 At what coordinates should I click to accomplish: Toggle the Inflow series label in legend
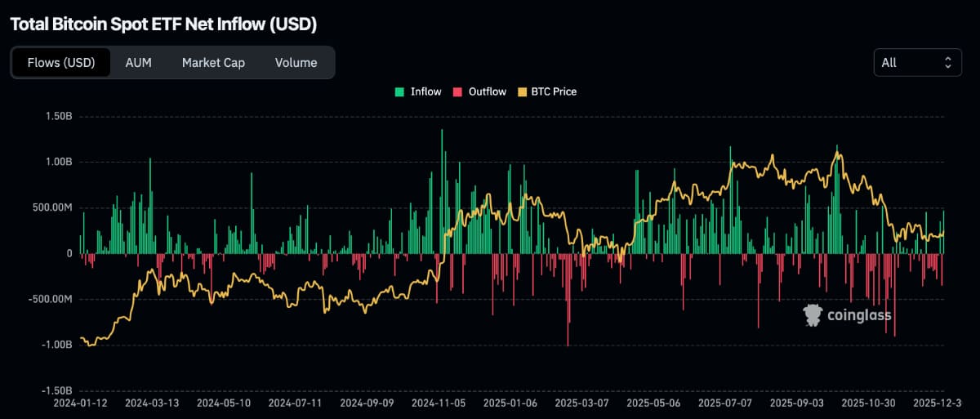pos(425,91)
